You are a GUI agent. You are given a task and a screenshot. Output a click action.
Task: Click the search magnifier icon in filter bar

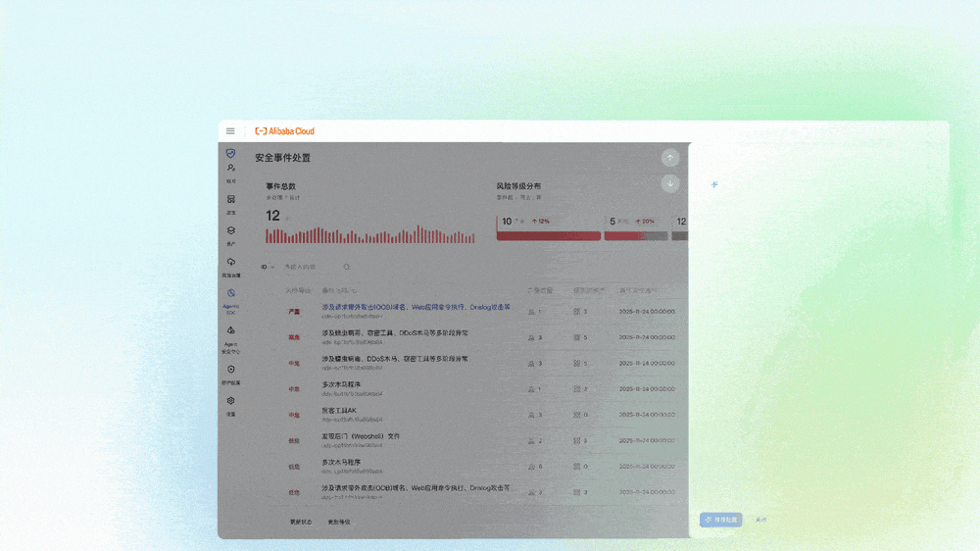click(346, 267)
